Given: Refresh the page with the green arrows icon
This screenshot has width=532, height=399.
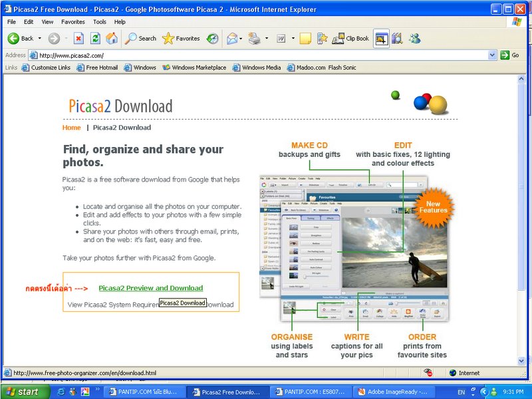Looking at the screenshot, I should tap(95, 39).
